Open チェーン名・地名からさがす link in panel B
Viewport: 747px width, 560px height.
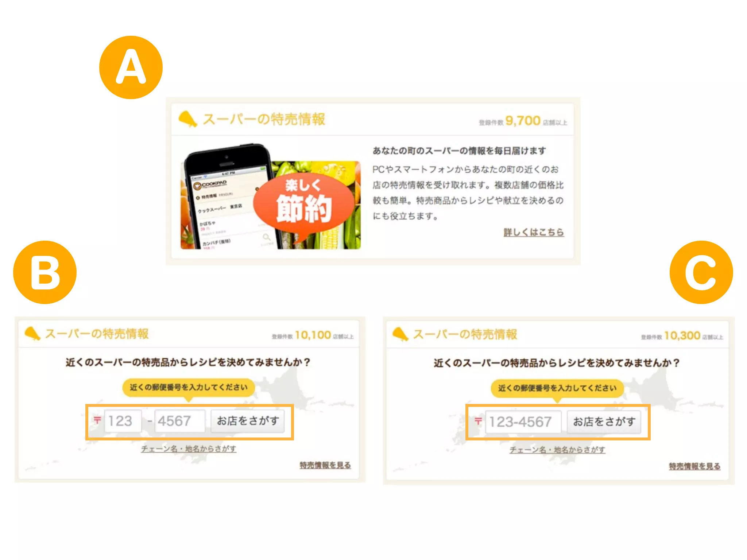click(189, 449)
